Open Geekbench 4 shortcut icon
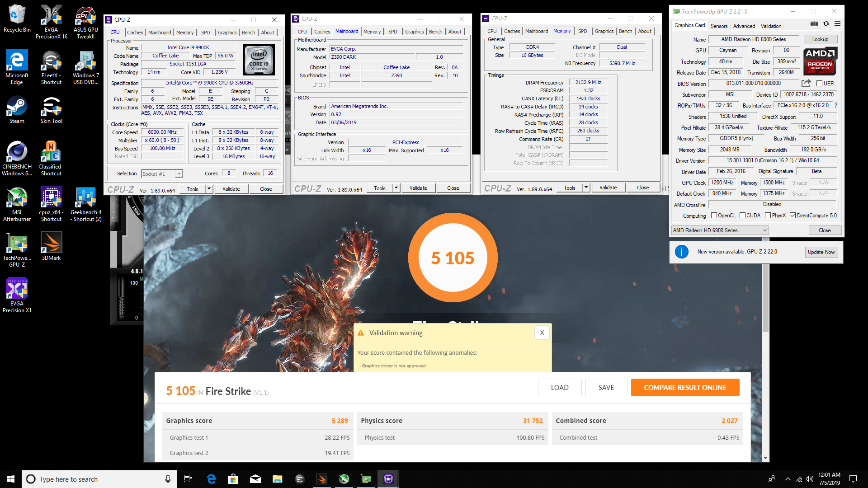This screenshot has height=488, width=868. point(85,204)
